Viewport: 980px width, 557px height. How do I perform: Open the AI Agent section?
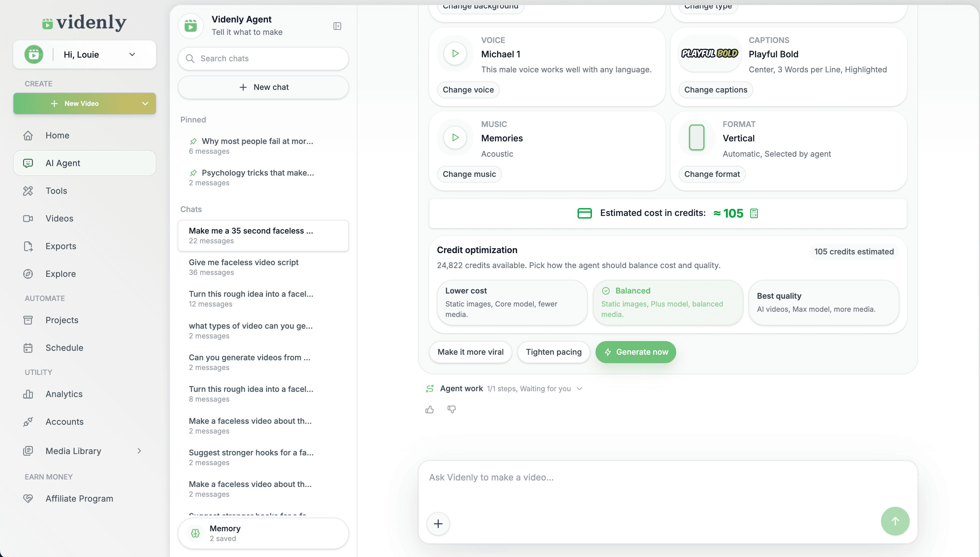tap(85, 163)
